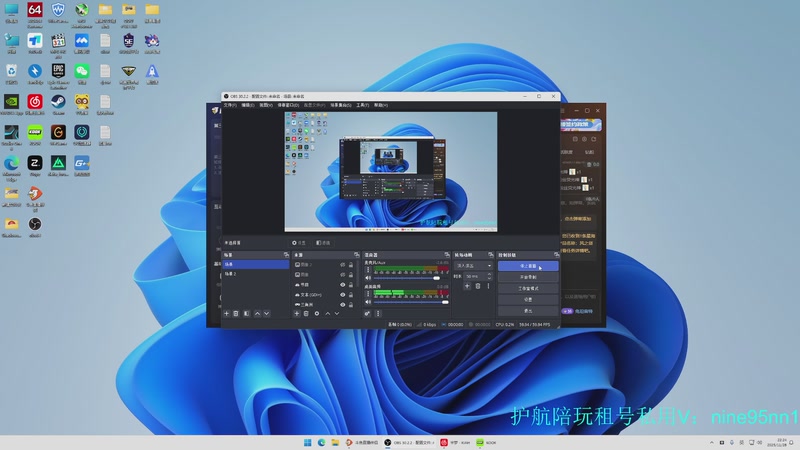This screenshot has height=450, width=800.
Task: Move source up with Sources up arrow
Action: point(328,313)
